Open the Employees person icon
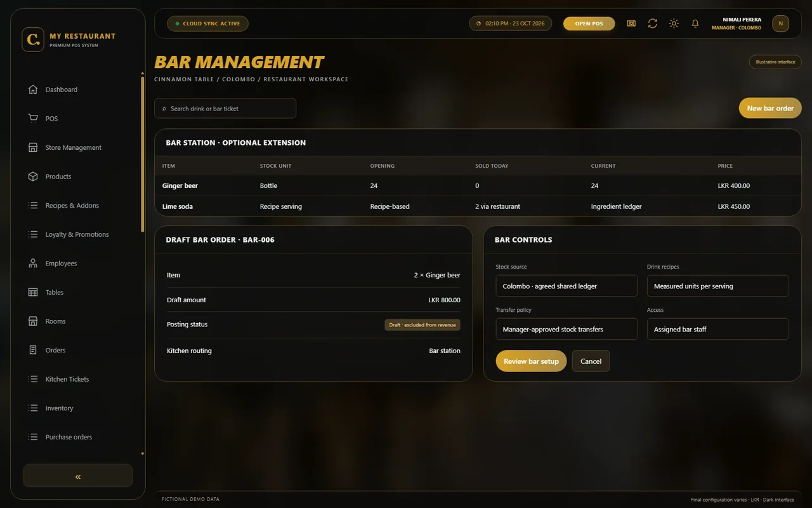 [x=33, y=264]
